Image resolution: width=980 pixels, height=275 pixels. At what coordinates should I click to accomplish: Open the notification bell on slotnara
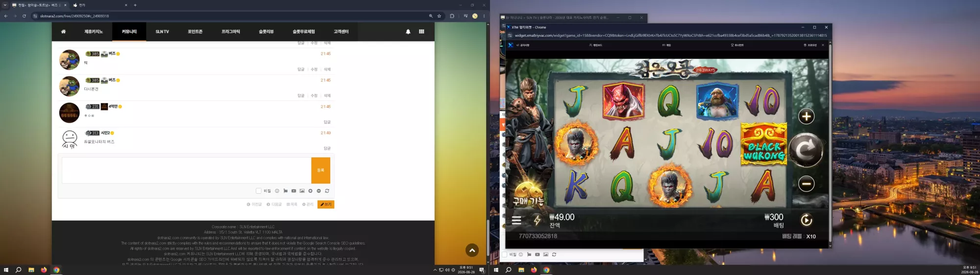click(x=408, y=32)
